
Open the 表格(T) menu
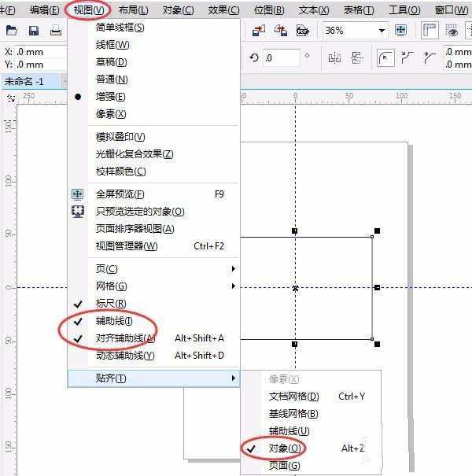click(x=359, y=10)
